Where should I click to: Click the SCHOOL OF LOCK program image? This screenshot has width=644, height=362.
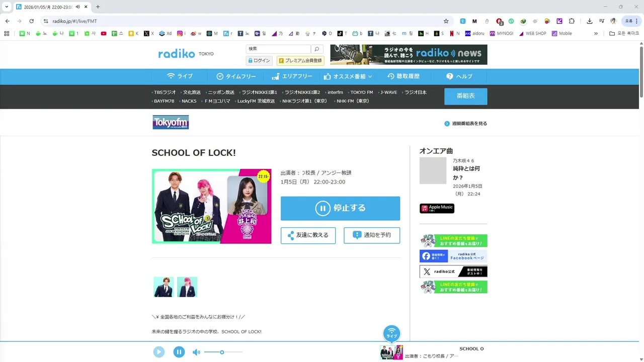(211, 206)
